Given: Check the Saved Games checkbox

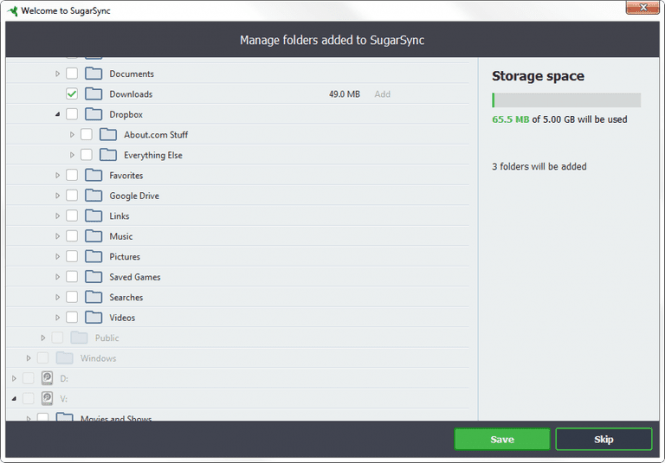Looking at the screenshot, I should coord(72,277).
